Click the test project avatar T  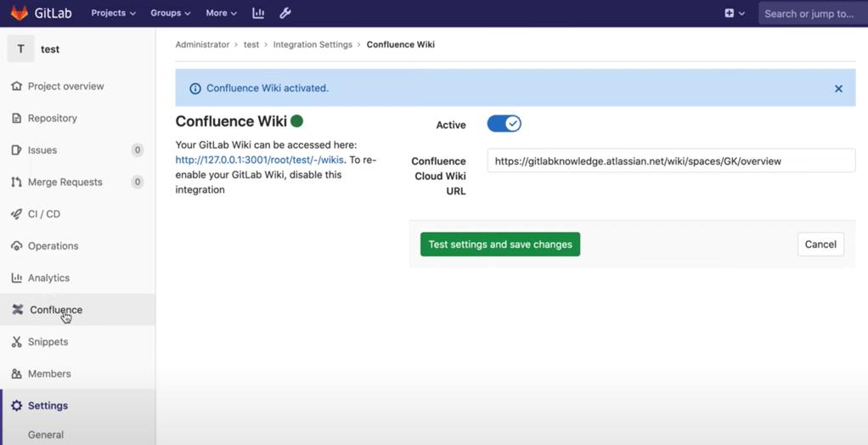[x=21, y=48]
